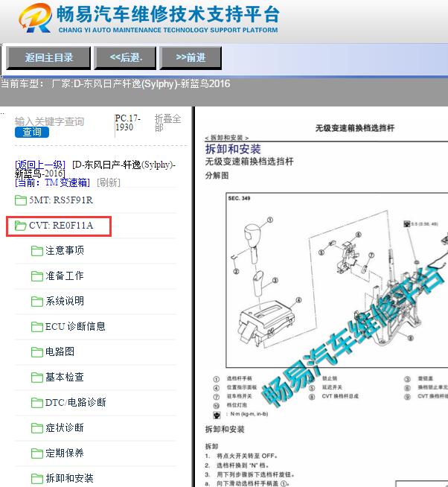
Task: Click folder icon beside 症状诊断
Action: pos(37,428)
